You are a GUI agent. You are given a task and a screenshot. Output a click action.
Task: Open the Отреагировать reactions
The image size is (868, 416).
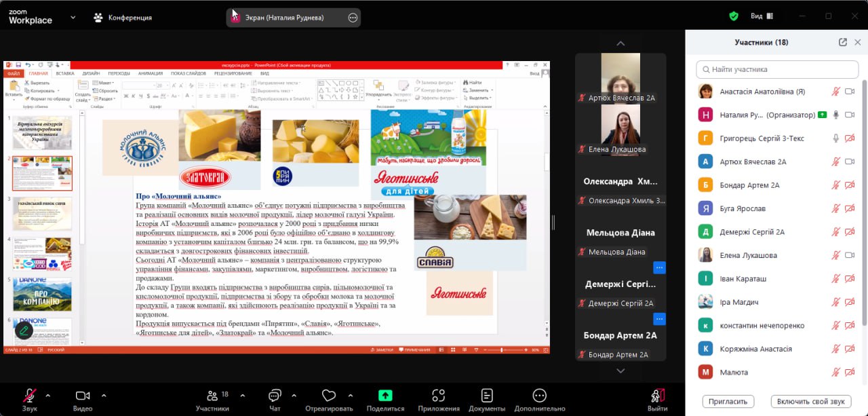click(x=329, y=400)
